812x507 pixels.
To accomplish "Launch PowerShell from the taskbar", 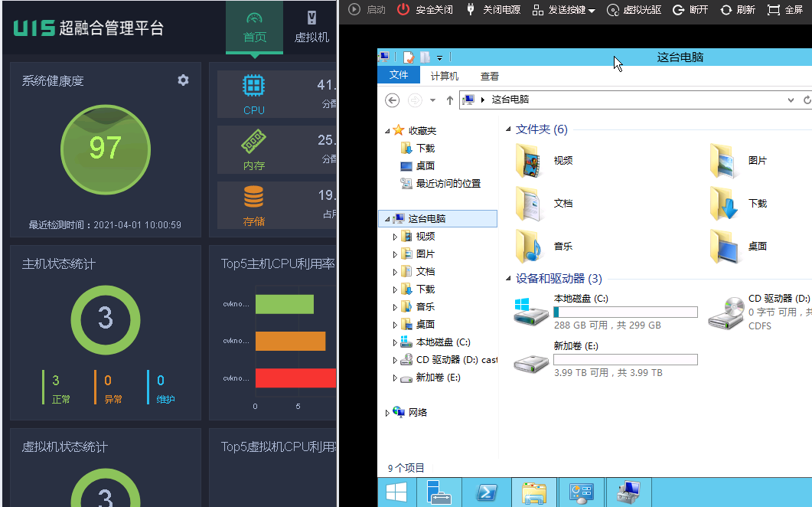I will tap(487, 492).
